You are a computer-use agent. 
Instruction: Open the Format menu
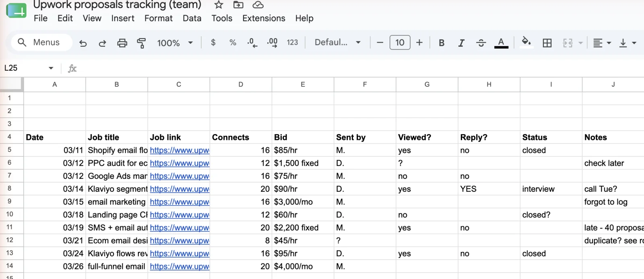[159, 18]
